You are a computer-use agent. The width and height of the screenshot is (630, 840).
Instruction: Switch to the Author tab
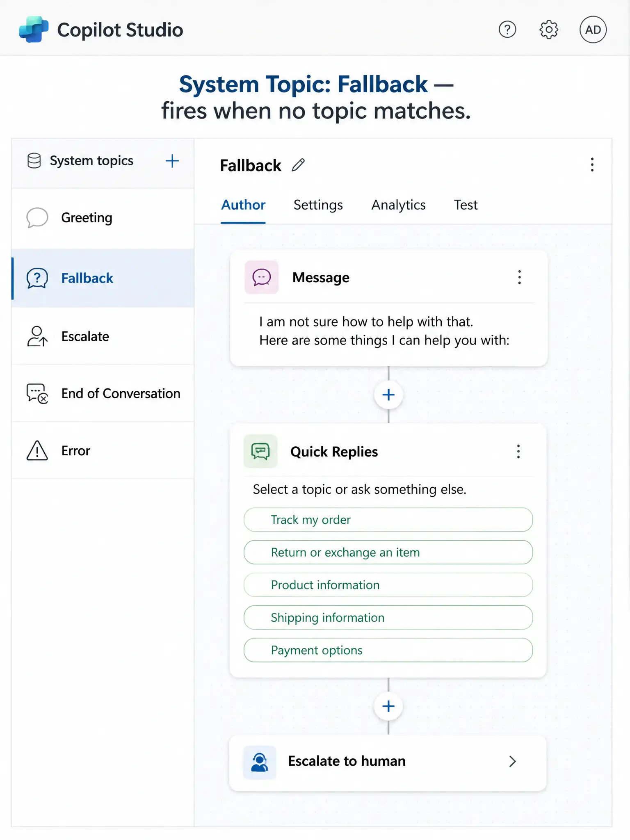point(243,205)
